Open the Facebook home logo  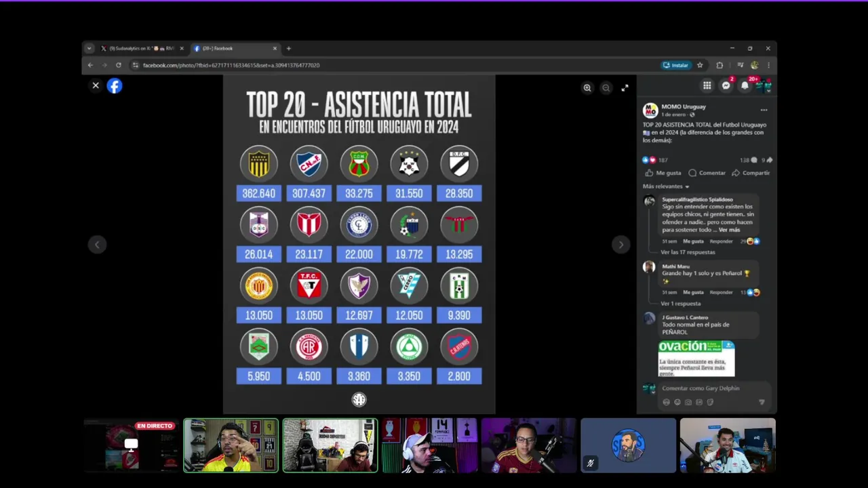click(114, 85)
